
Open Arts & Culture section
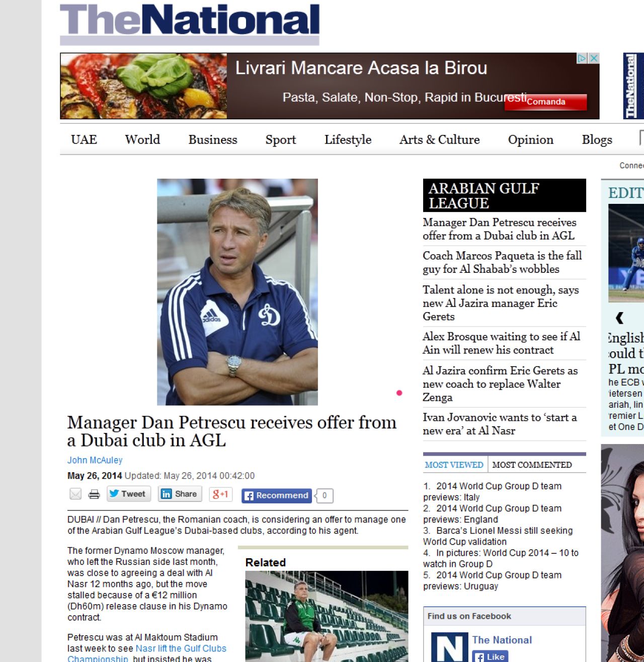(x=440, y=139)
